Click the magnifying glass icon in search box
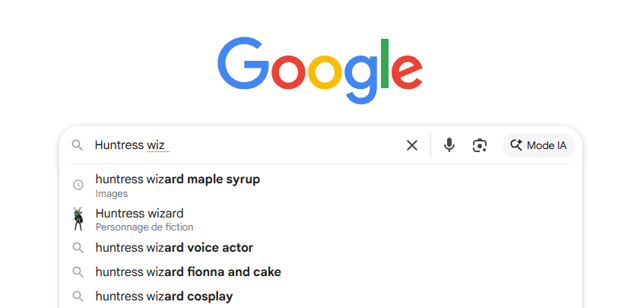This screenshot has width=644, height=308. (77, 145)
